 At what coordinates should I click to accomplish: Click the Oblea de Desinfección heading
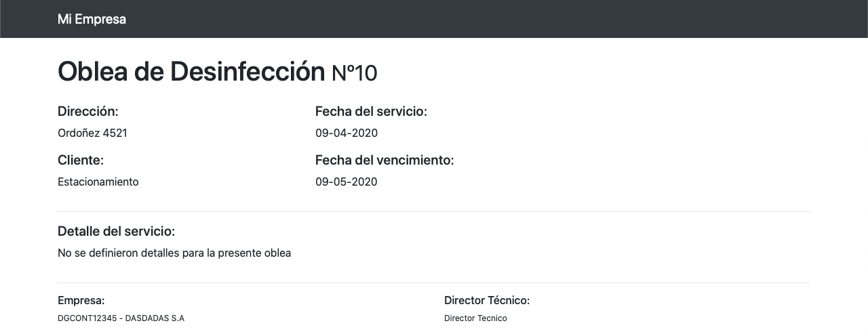191,71
